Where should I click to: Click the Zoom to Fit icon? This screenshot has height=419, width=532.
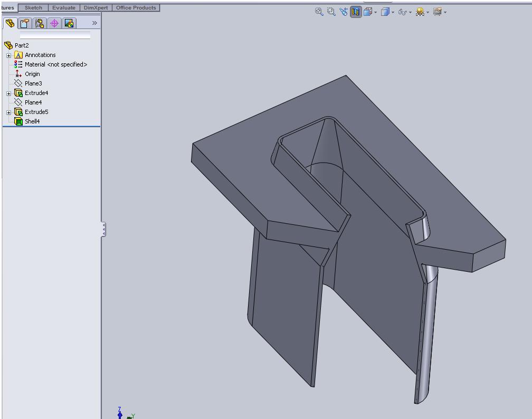click(319, 12)
